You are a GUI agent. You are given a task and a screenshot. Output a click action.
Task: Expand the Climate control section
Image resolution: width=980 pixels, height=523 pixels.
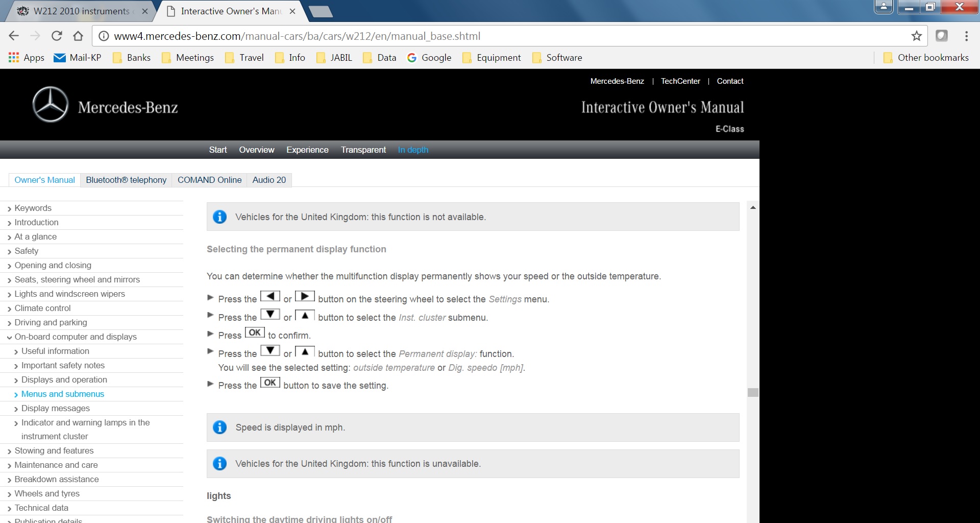42,308
